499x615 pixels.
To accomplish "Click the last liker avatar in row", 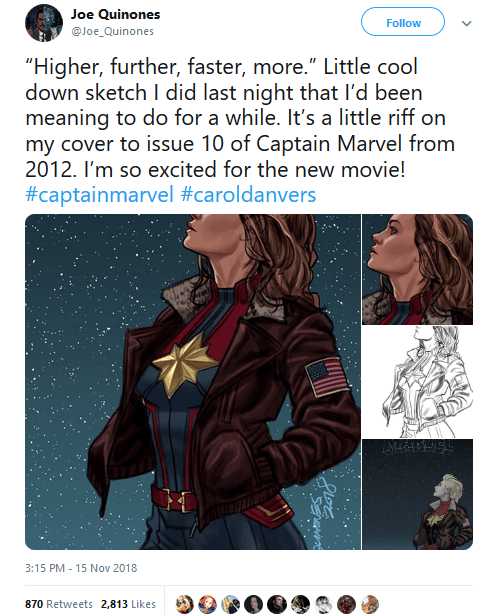I will click(x=370, y=604).
